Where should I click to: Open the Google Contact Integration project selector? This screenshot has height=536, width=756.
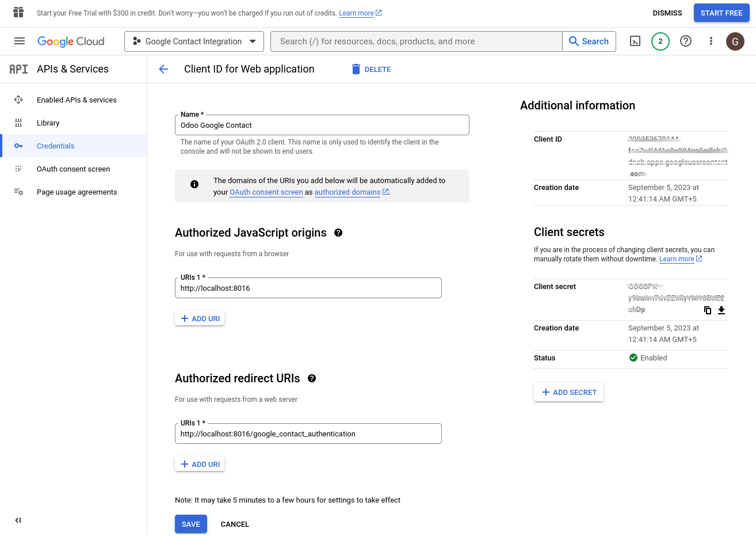194,41
